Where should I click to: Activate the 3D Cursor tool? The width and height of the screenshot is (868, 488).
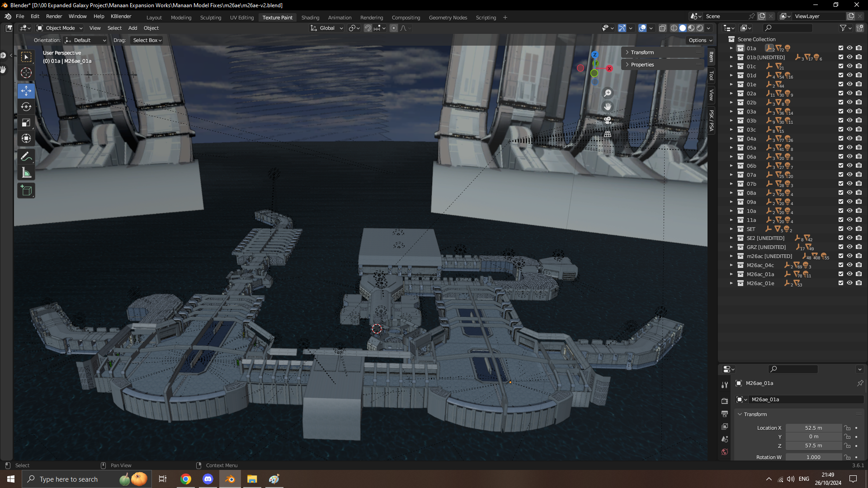(26, 73)
